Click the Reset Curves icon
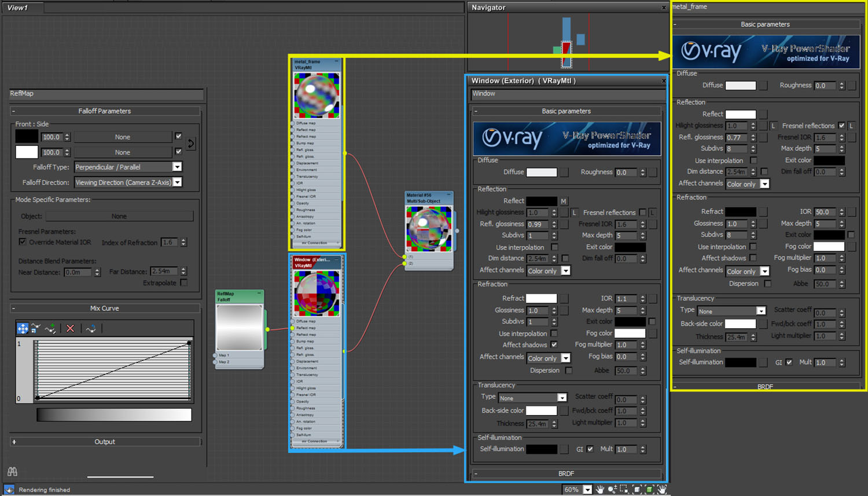 [90, 329]
